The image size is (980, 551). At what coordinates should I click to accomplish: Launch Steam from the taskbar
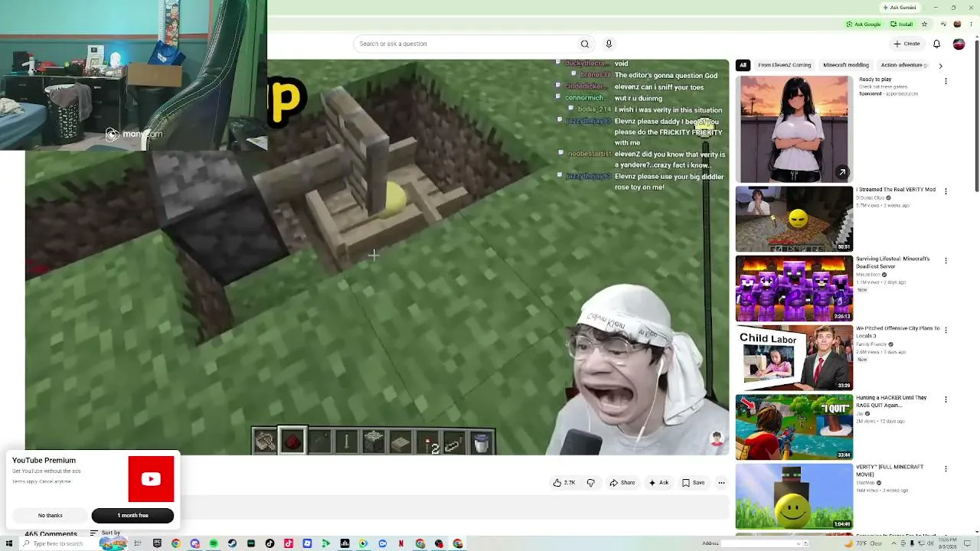coord(232,543)
